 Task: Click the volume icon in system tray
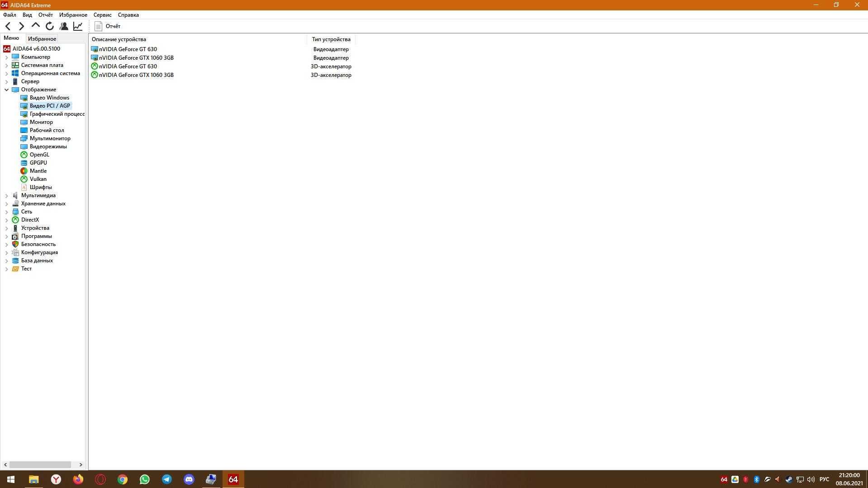click(x=811, y=479)
